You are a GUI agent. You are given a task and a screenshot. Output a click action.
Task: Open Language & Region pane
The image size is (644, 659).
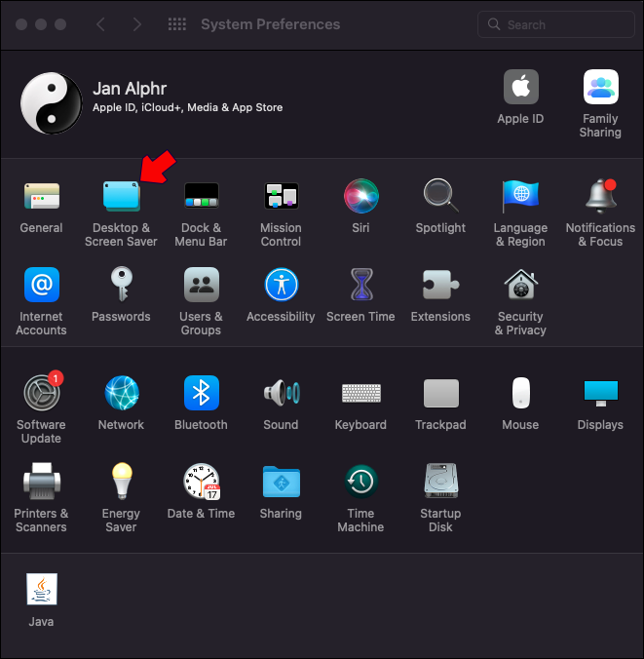[520, 196]
